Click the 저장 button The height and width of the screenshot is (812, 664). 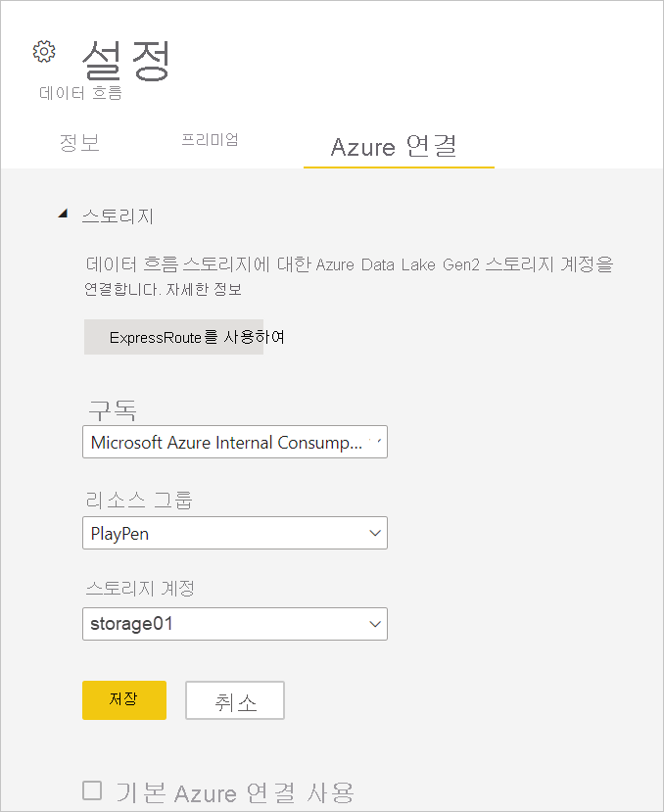[x=123, y=700]
